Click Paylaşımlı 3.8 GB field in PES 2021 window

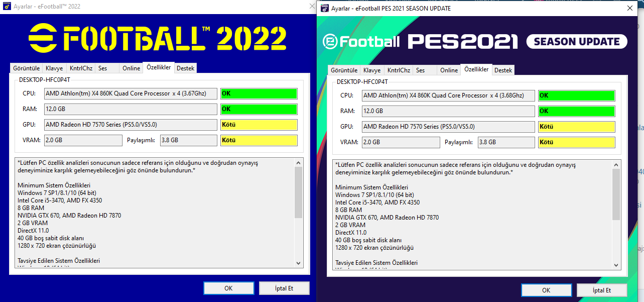(506, 142)
